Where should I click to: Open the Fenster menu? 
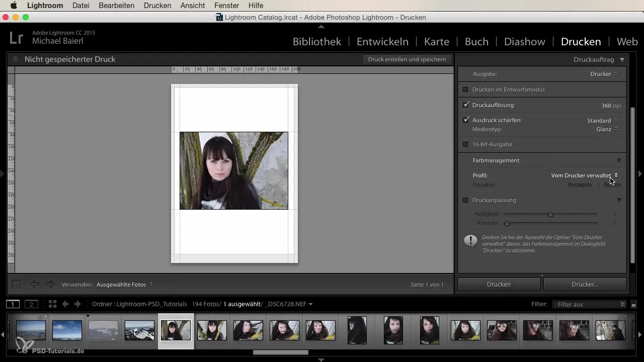coord(226,6)
